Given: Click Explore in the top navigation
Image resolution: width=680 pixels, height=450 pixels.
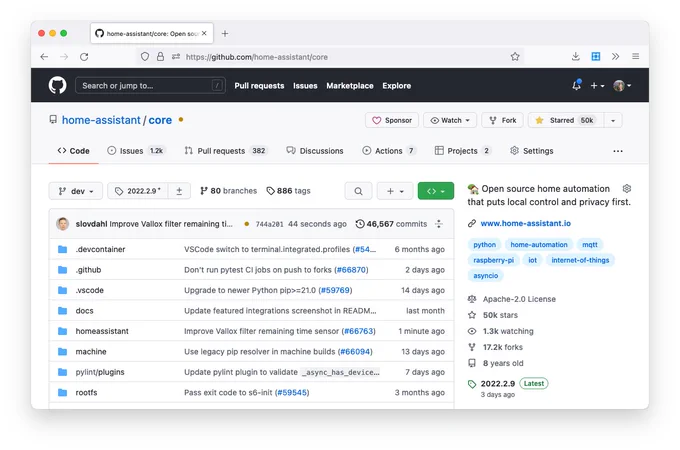Looking at the screenshot, I should pos(396,86).
